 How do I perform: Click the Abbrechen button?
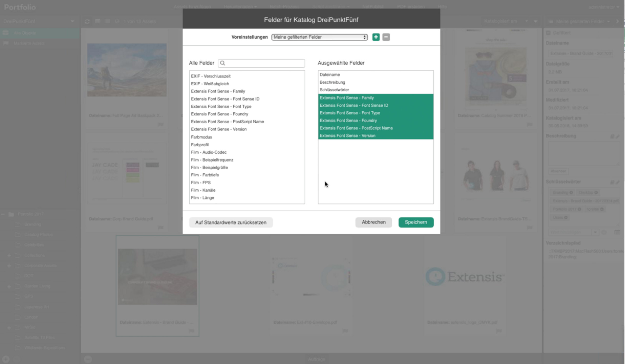tap(373, 222)
